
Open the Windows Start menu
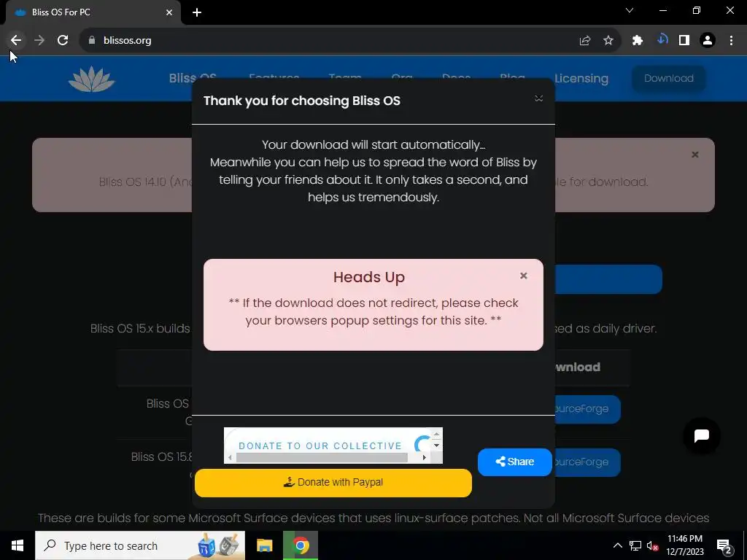(18, 545)
